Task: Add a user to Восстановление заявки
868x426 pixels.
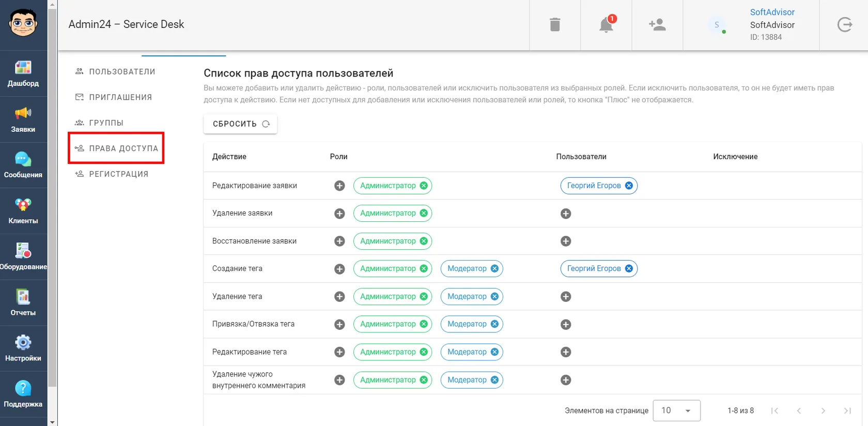Action: 566,241
